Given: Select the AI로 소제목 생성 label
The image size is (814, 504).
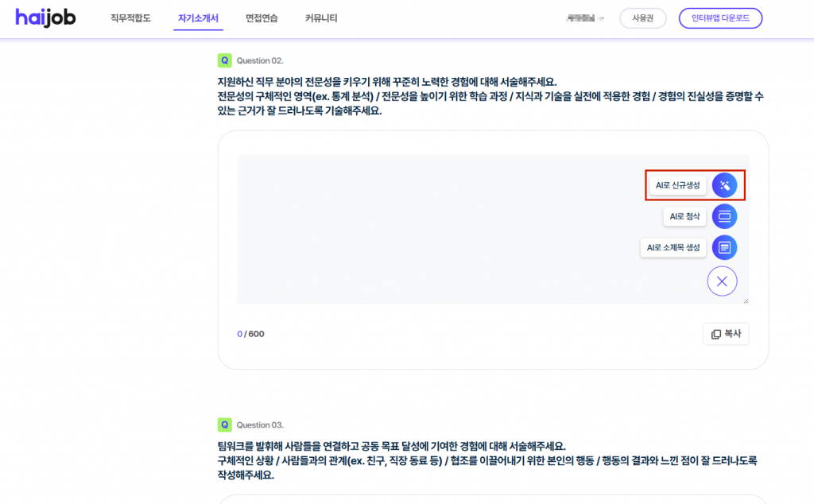Looking at the screenshot, I should (x=673, y=248).
